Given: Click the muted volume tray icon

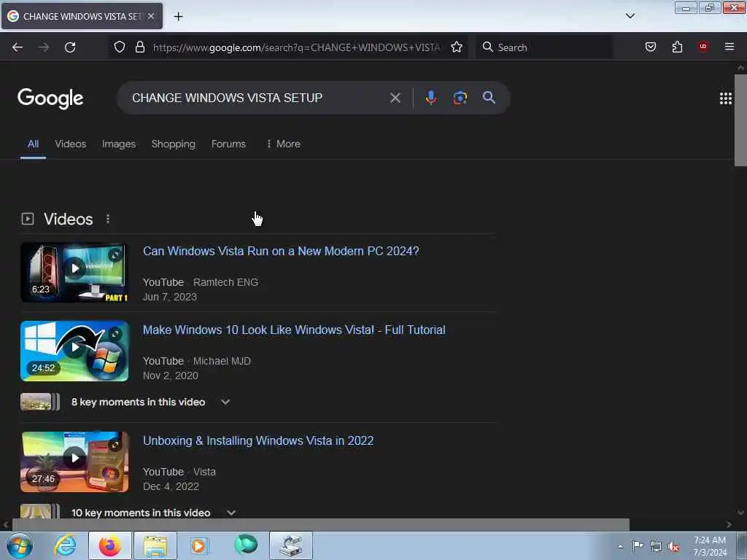Looking at the screenshot, I should [673, 547].
